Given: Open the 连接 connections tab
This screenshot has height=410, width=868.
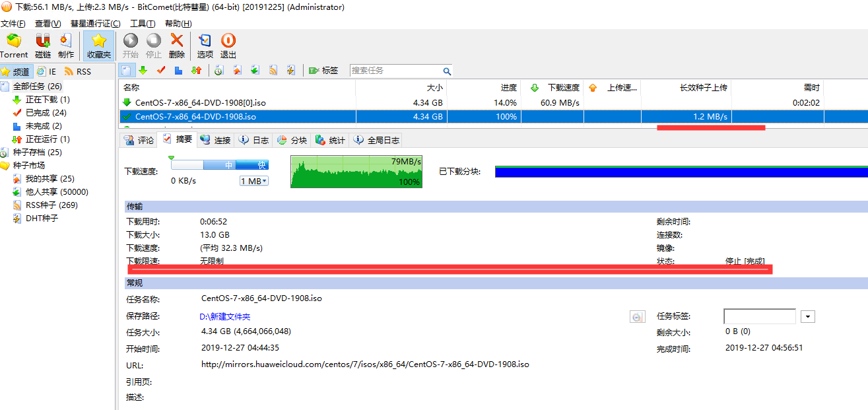Looking at the screenshot, I should [x=215, y=140].
